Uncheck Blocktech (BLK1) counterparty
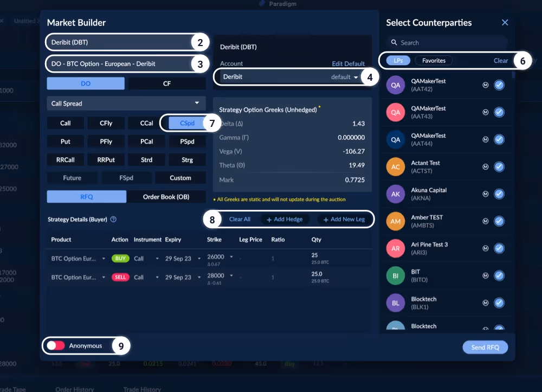This screenshot has width=542, height=392. [x=499, y=303]
